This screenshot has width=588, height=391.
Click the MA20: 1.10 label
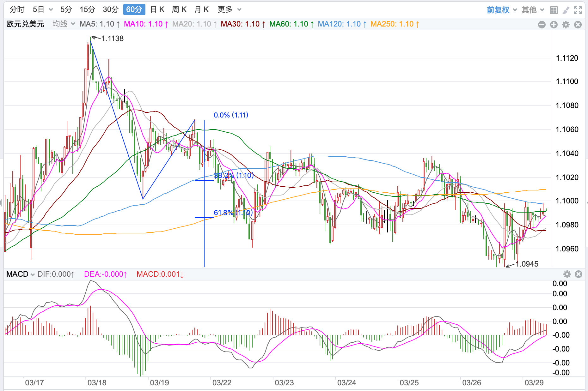(194, 24)
